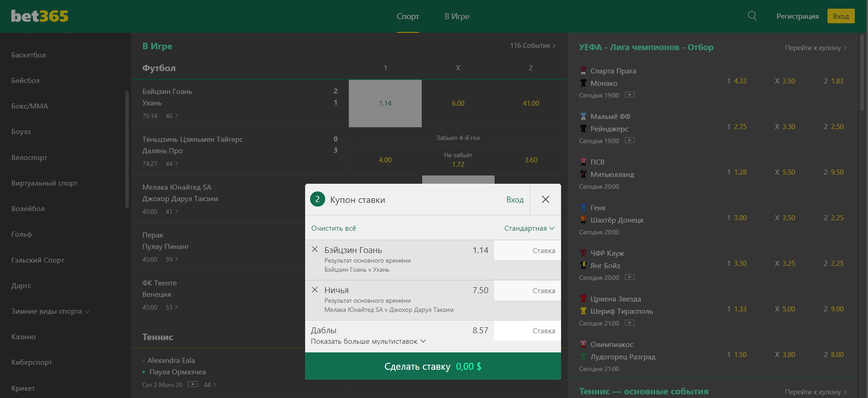This screenshot has height=398, width=868.
Task: Click the Янг Бойз jersey icon
Action: 583,265
